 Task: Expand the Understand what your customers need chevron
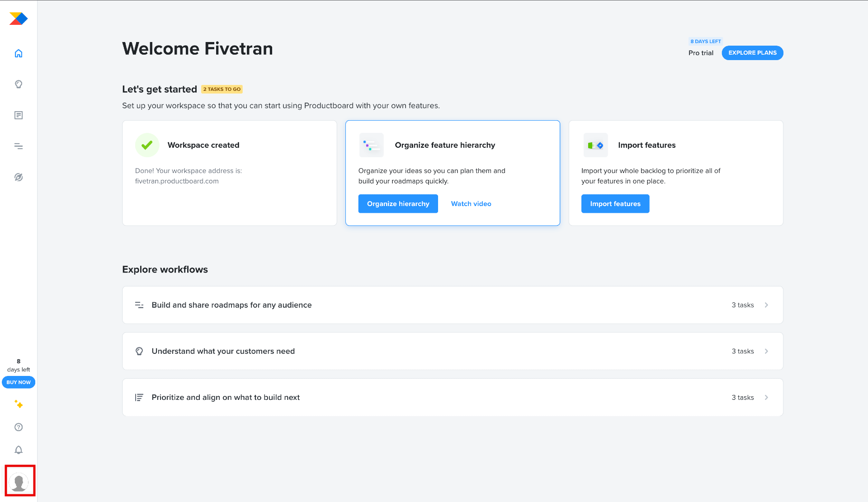pos(766,351)
